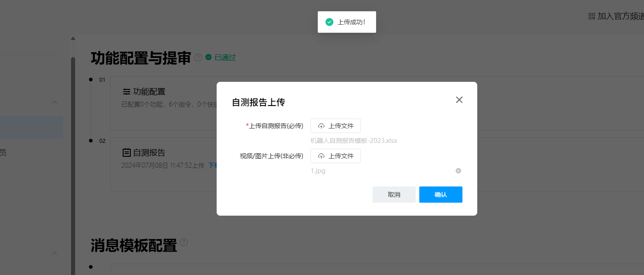The height and width of the screenshot is (275, 644).
Task: Collapse the lower sidebar section chevron
Action: coord(54,253)
